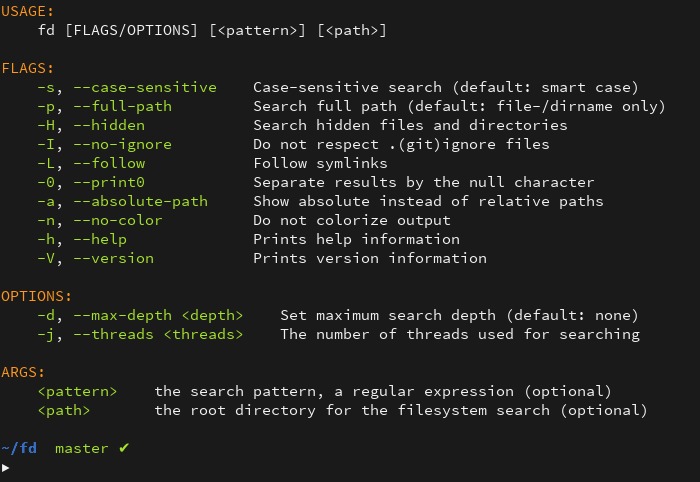Click the --no-ignore flag

pyautogui.click(x=123, y=145)
